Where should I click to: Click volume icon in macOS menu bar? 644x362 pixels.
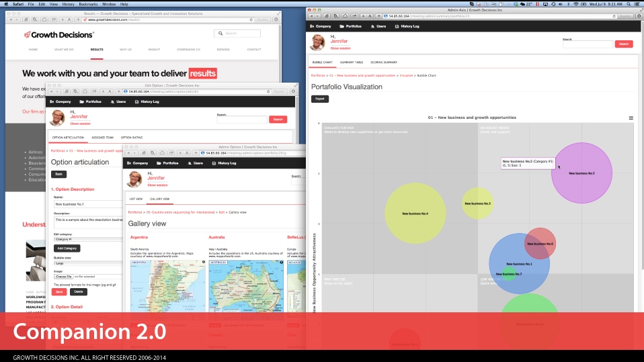(x=561, y=4)
